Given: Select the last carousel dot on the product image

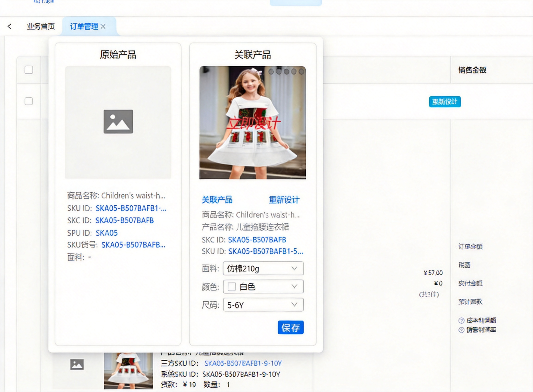Looking at the screenshot, I should click(301, 71).
